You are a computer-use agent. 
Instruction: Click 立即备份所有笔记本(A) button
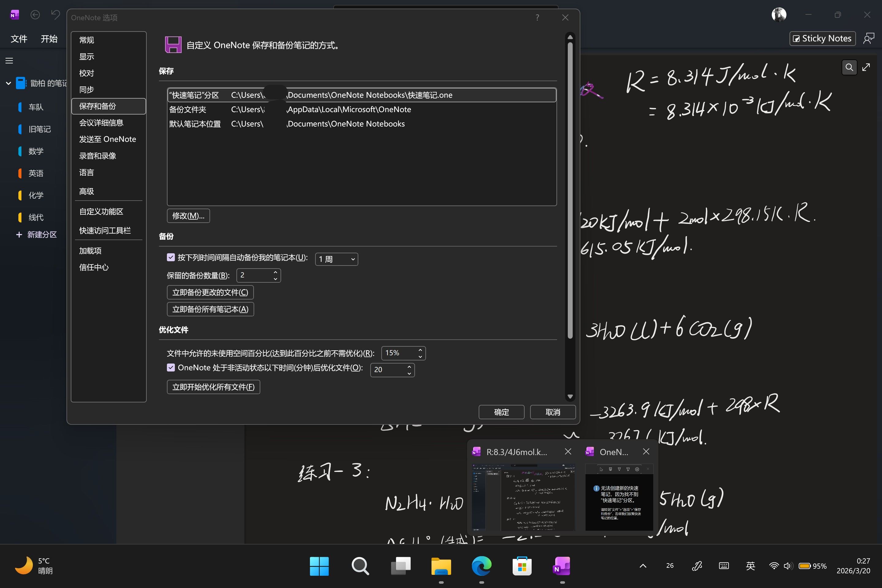pos(210,309)
